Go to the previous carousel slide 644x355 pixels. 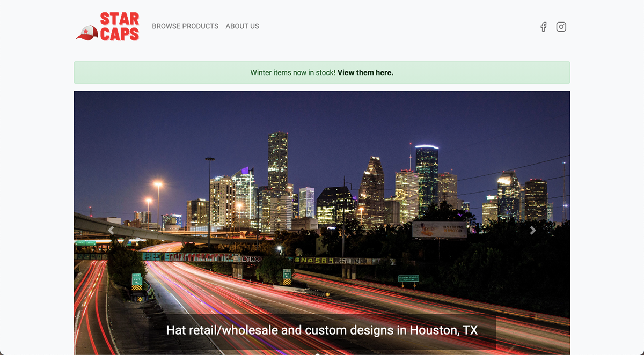111,231
